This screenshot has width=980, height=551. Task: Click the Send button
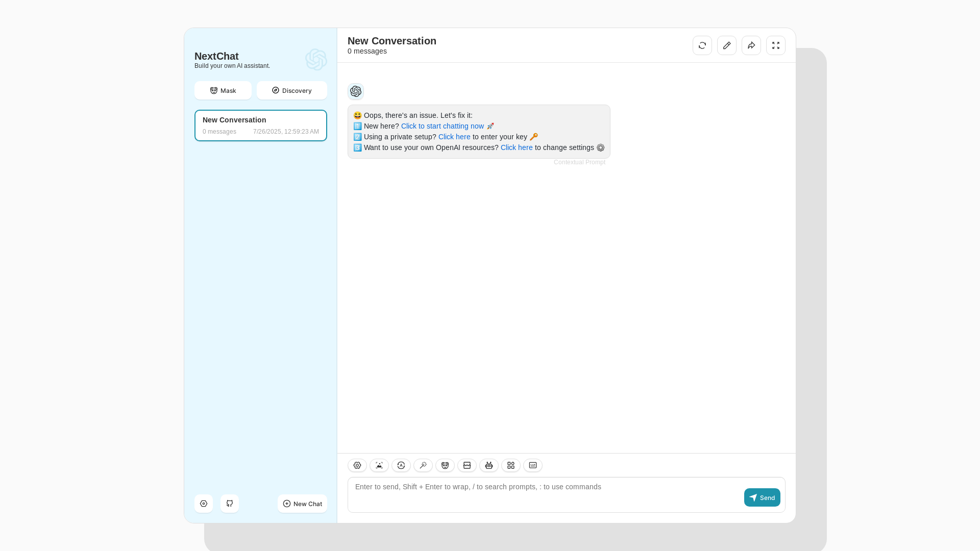762,497
